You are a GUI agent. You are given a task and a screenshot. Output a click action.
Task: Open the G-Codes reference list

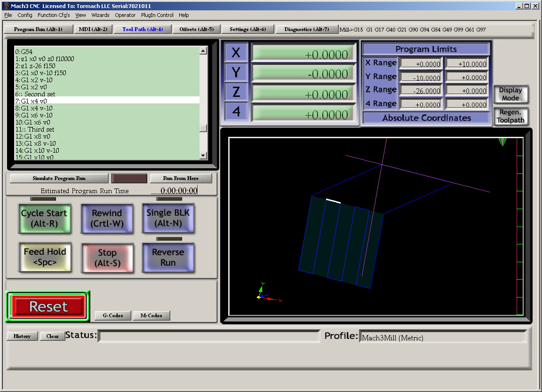(x=112, y=315)
